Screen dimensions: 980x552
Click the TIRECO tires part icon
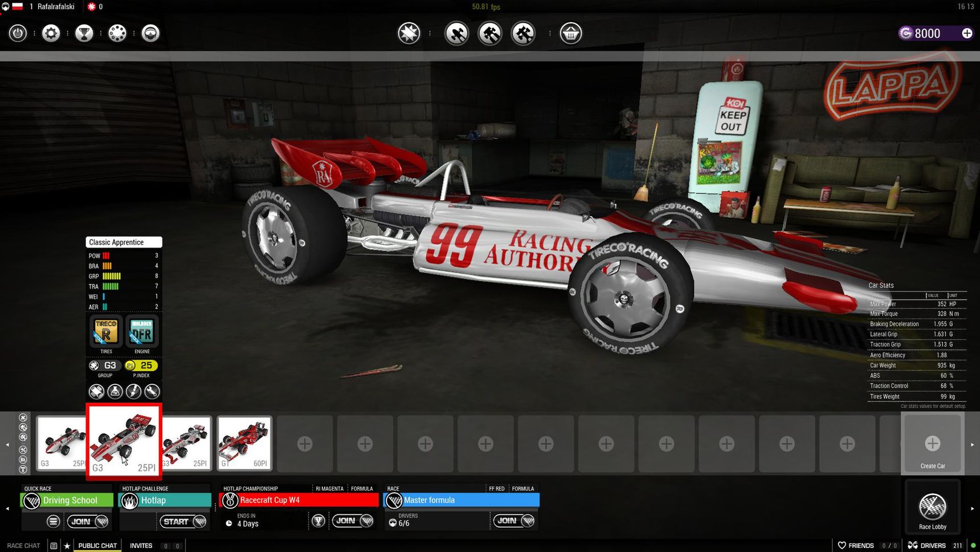[106, 331]
